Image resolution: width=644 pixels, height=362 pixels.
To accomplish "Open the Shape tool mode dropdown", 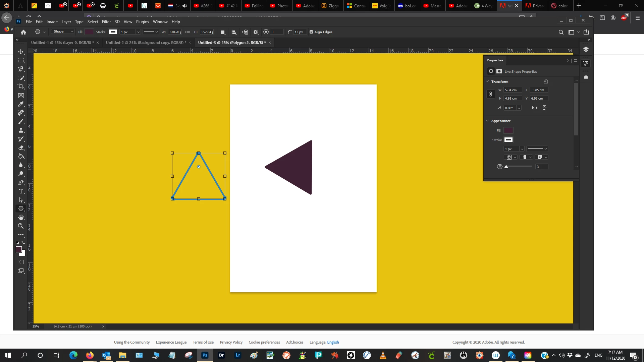I will pos(63,32).
